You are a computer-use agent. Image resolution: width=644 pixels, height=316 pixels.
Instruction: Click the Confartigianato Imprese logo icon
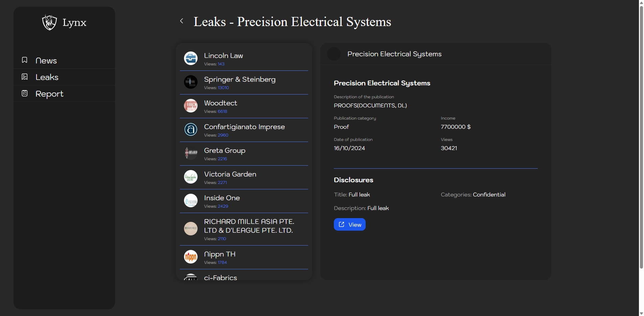(x=191, y=129)
